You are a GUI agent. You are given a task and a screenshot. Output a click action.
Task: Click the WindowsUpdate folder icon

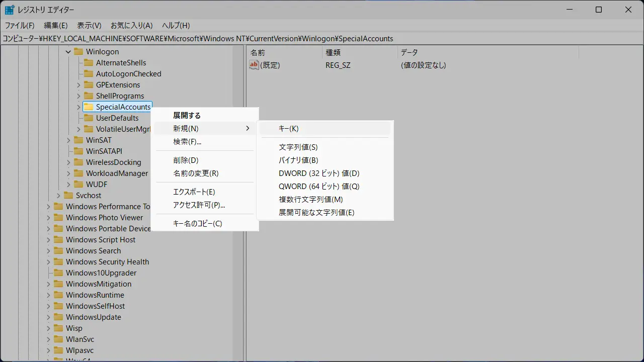58,317
